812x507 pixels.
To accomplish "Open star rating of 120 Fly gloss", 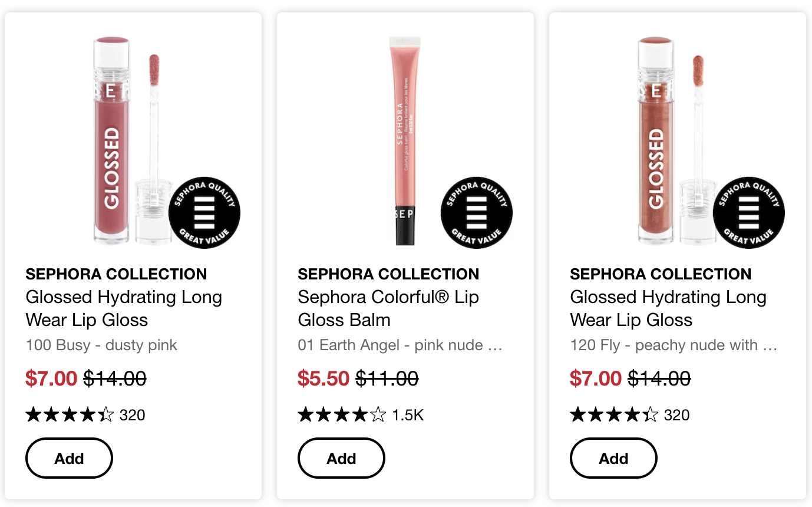I will pyautogui.click(x=614, y=415).
